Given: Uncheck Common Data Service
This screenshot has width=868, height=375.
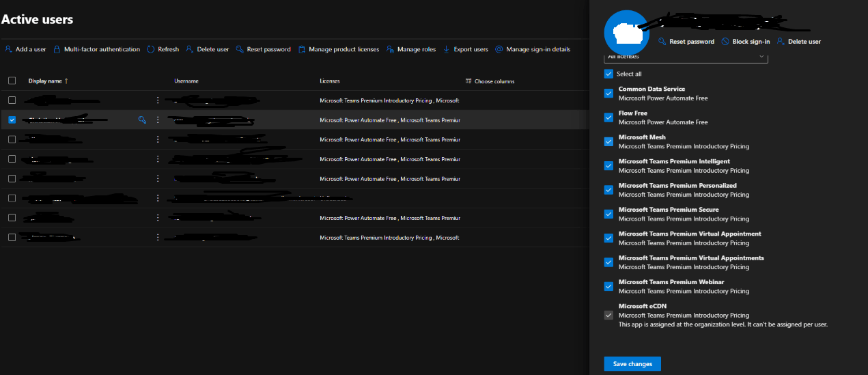Looking at the screenshot, I should click(608, 94).
